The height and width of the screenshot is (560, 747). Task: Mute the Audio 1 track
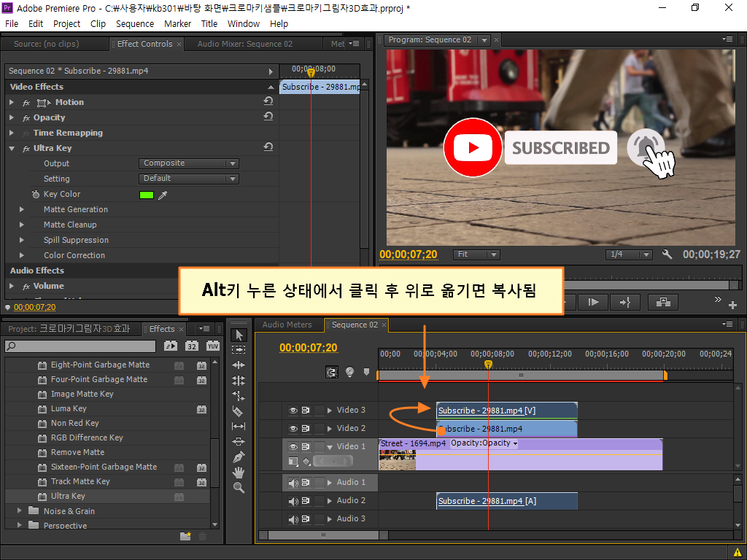[293, 483]
